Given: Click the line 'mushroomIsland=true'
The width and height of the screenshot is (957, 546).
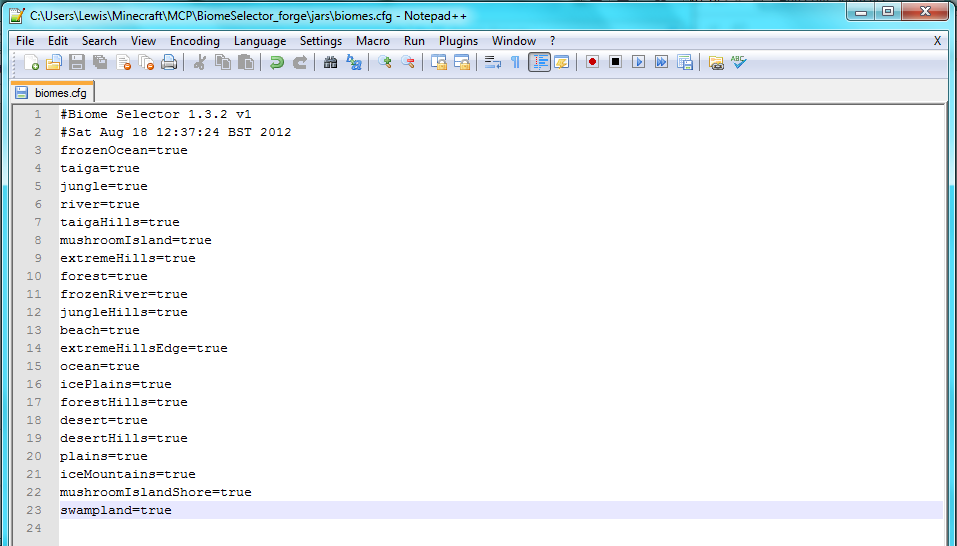Looking at the screenshot, I should [135, 240].
